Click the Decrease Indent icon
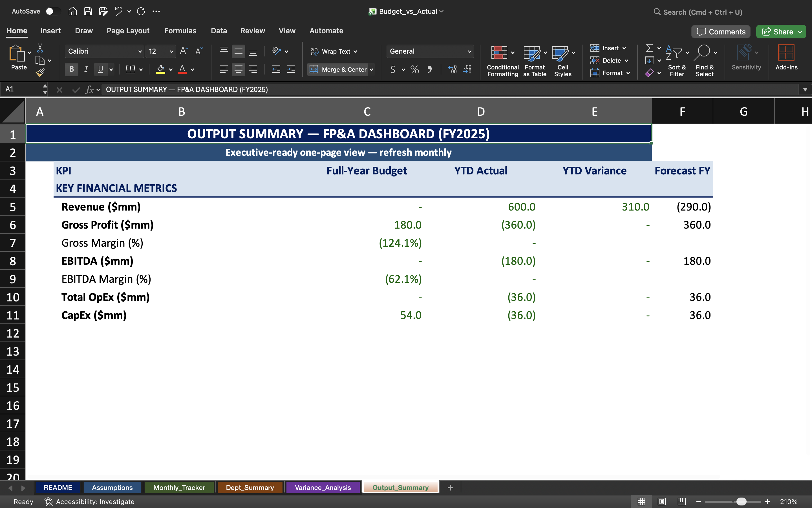The width and height of the screenshot is (812, 508). [276, 69]
